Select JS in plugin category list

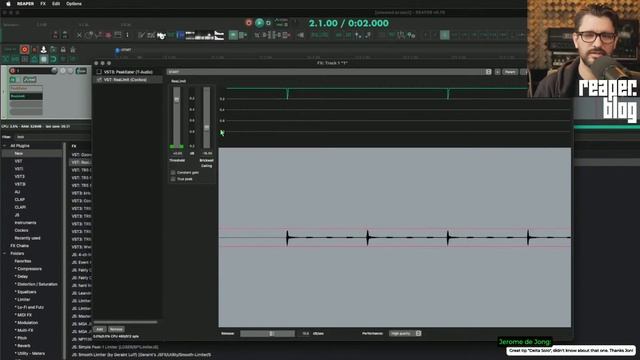pos(17,215)
